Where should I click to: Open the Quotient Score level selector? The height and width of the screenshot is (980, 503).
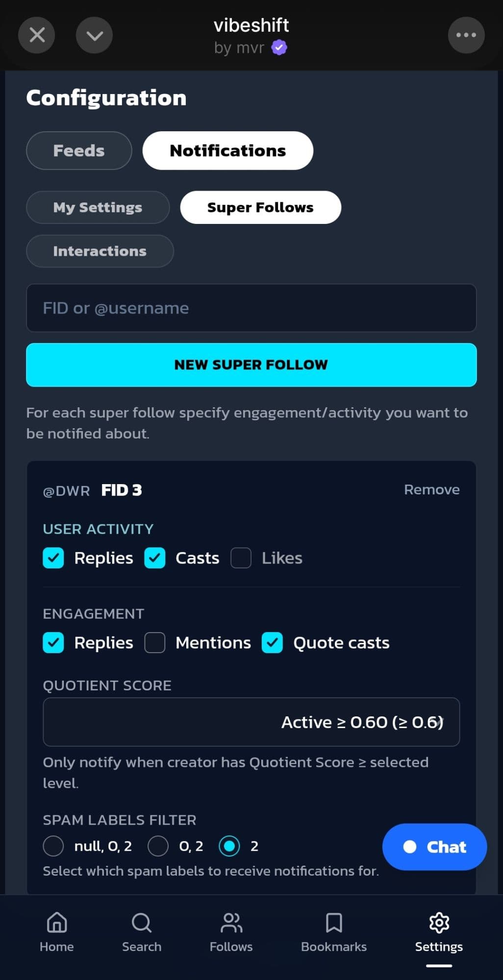[x=251, y=722]
